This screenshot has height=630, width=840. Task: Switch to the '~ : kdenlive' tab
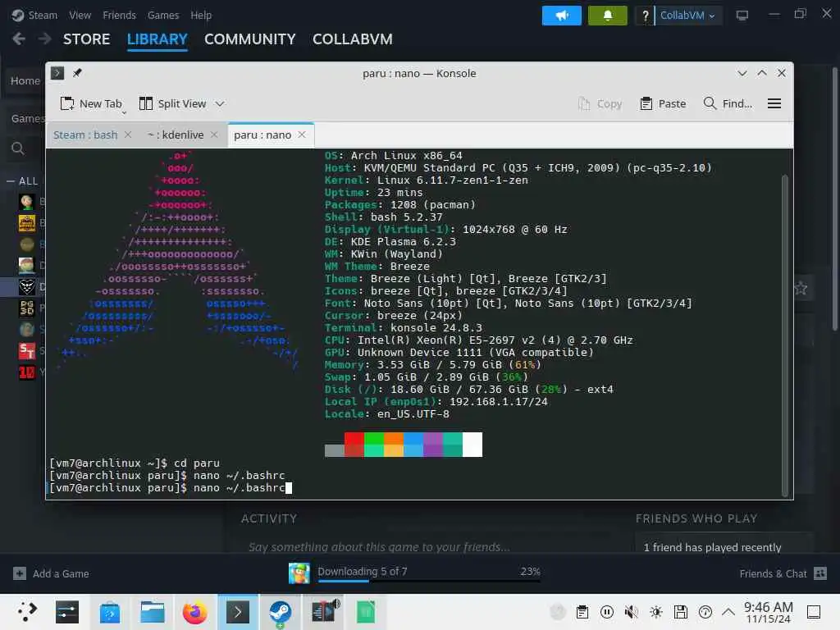tap(176, 135)
